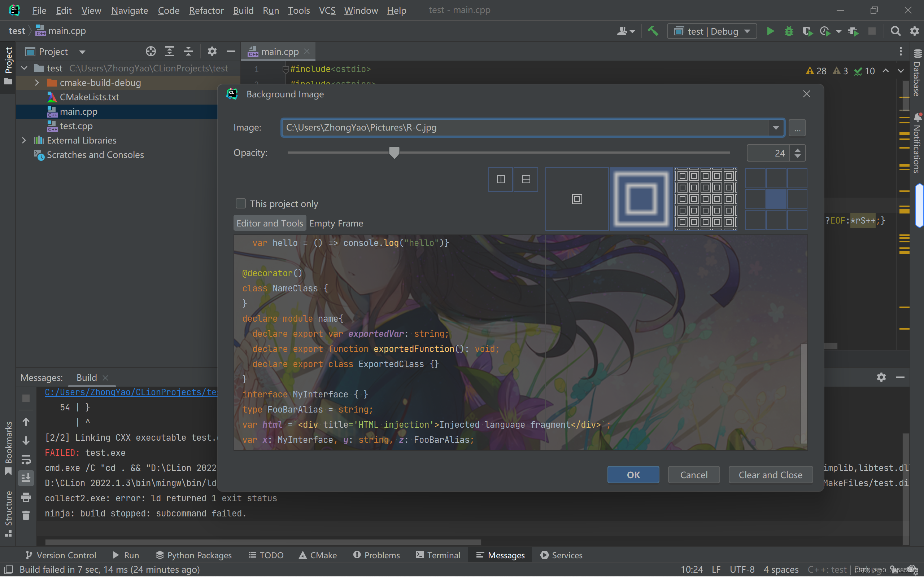Open the test | Debug configuration dropdown
This screenshot has width=924, height=577.
(x=712, y=31)
